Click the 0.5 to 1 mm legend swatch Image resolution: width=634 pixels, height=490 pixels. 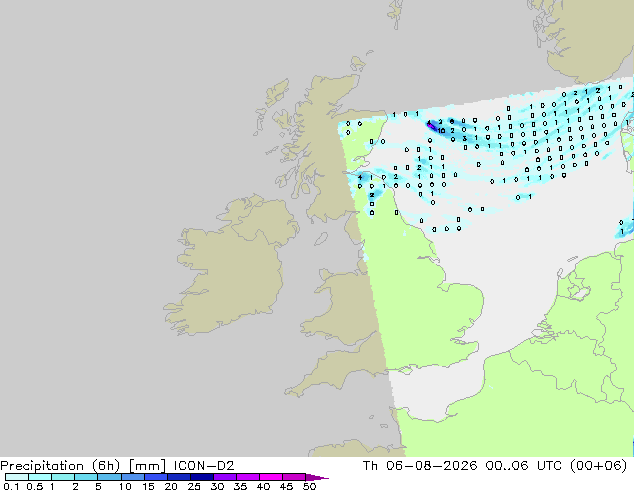click(x=40, y=477)
